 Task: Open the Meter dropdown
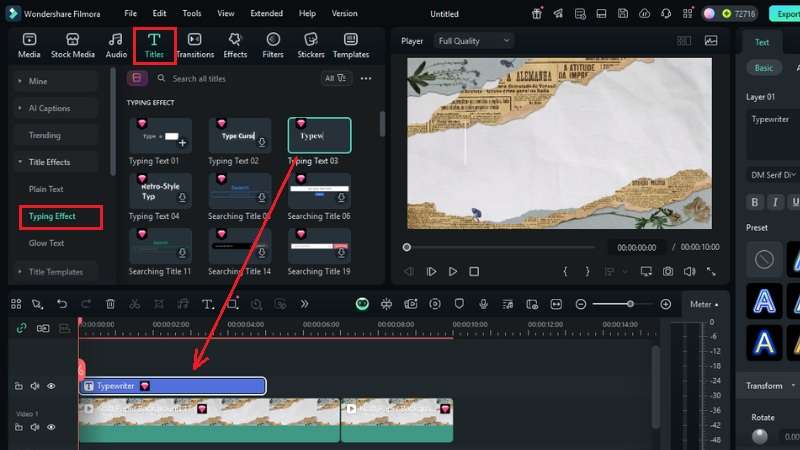[704, 305]
